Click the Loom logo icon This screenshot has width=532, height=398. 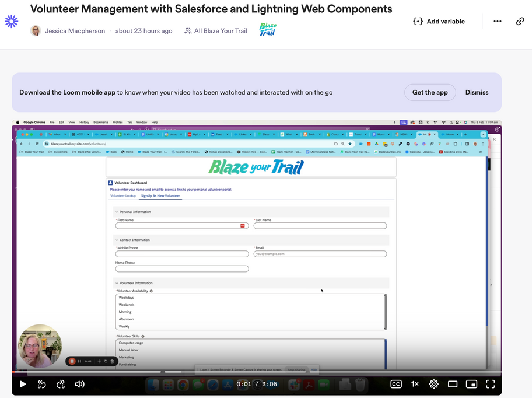click(x=12, y=22)
